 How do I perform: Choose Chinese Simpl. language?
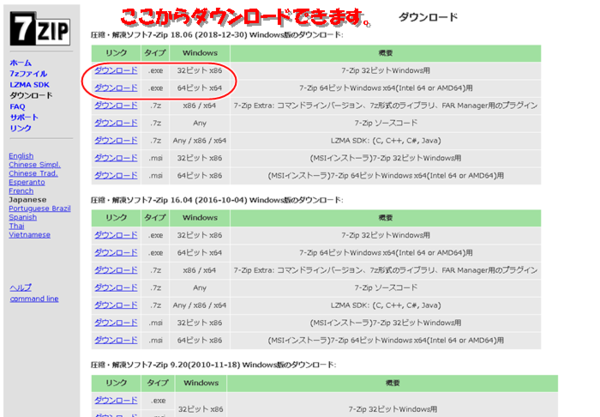[34, 165]
